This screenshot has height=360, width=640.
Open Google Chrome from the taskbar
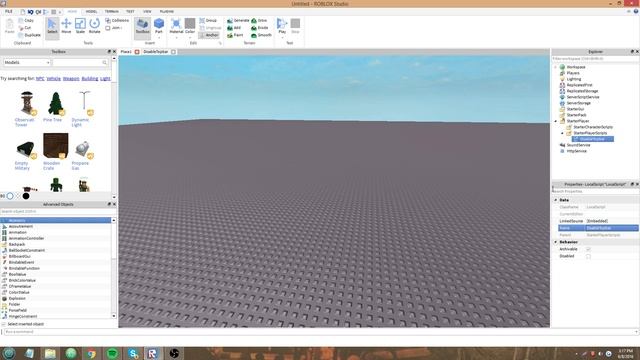(x=91, y=353)
